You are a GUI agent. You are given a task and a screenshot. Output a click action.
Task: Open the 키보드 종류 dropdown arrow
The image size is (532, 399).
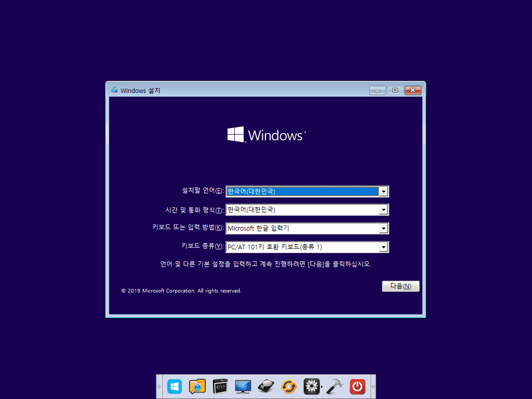coord(383,247)
